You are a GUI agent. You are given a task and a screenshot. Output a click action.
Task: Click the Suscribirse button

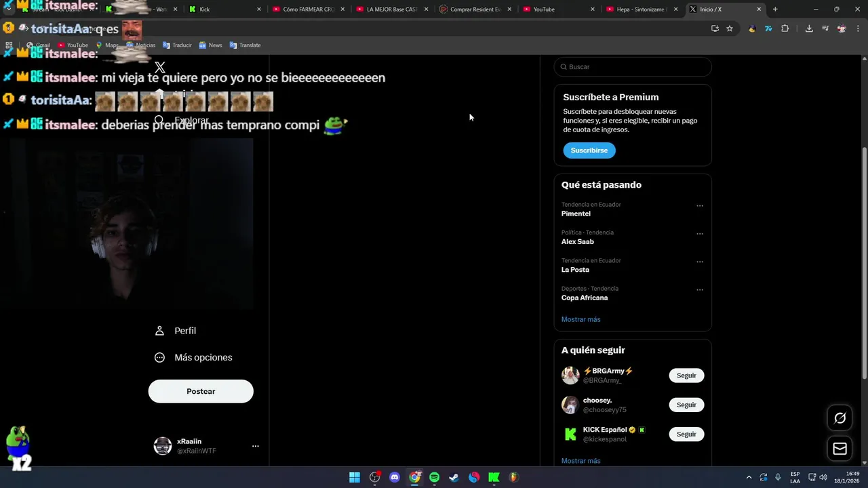(589, 150)
